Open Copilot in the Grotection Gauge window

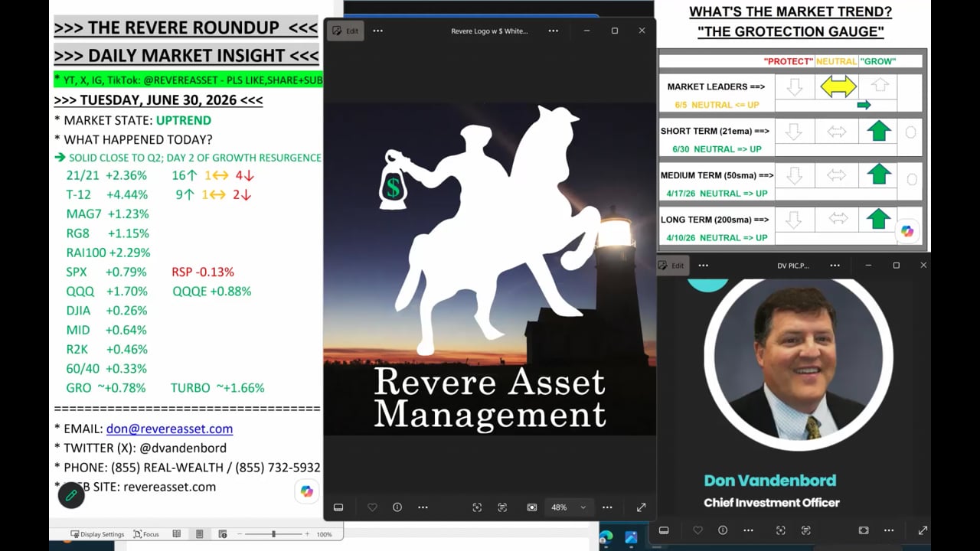coord(907,231)
